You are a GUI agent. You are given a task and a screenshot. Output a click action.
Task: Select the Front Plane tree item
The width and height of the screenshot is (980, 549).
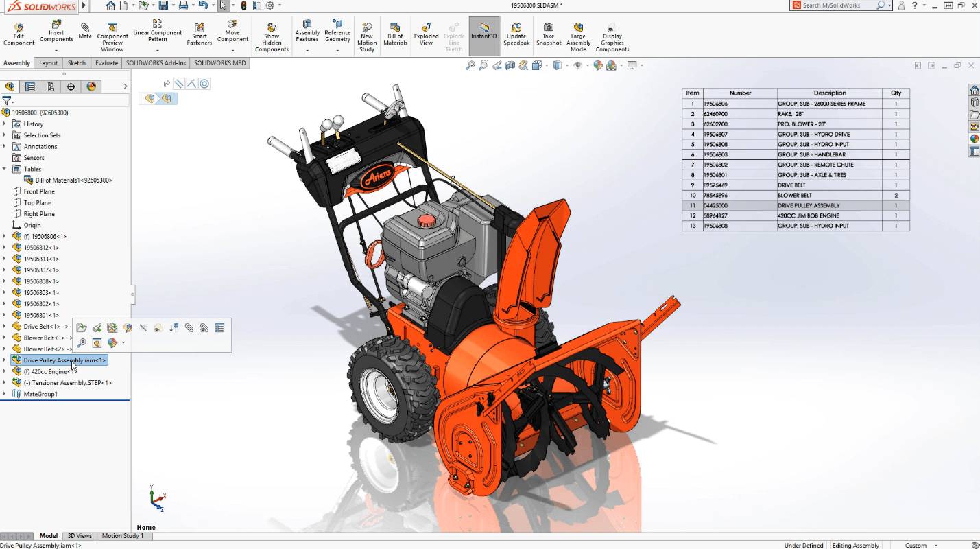39,191
